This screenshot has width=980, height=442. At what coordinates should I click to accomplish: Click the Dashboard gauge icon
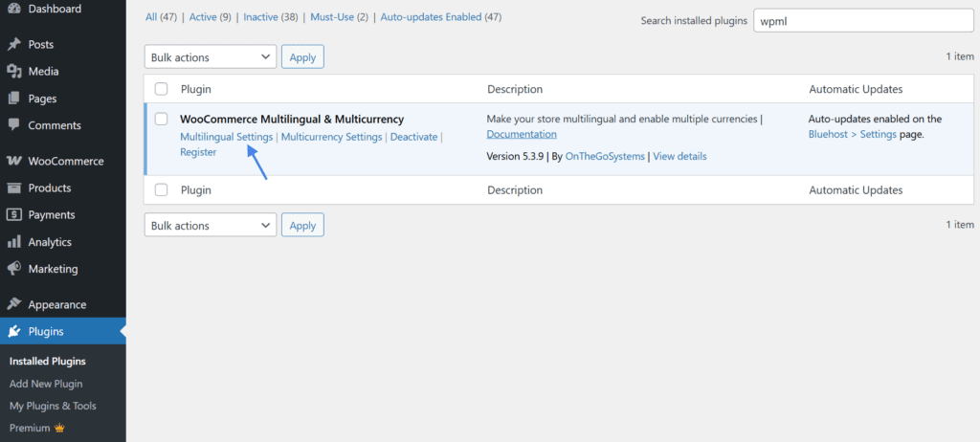click(13, 9)
